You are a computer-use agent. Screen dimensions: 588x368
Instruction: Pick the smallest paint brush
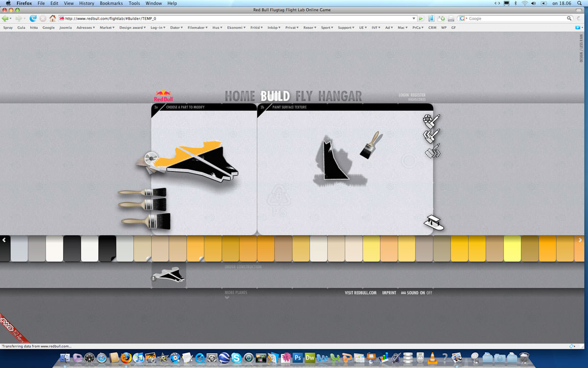142,192
